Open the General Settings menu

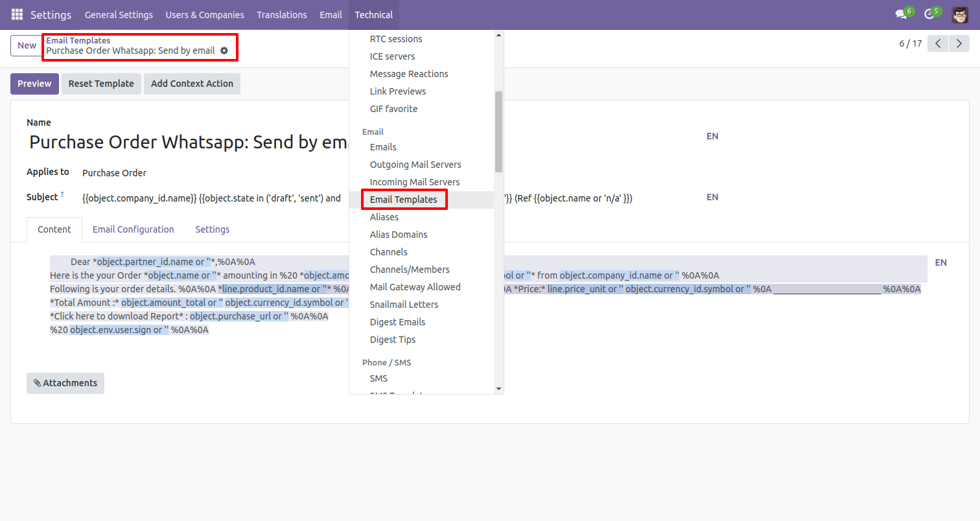119,14
